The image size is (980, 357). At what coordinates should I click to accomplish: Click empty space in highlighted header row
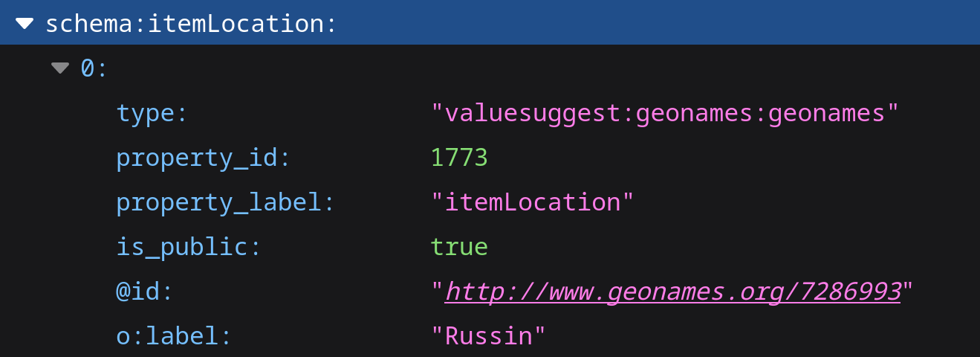pyautogui.click(x=654, y=22)
